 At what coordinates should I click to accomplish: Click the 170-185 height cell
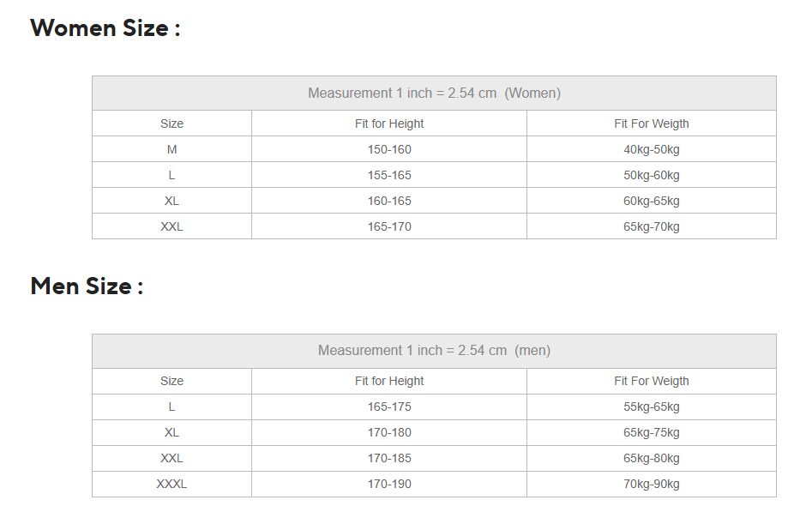coord(389,458)
